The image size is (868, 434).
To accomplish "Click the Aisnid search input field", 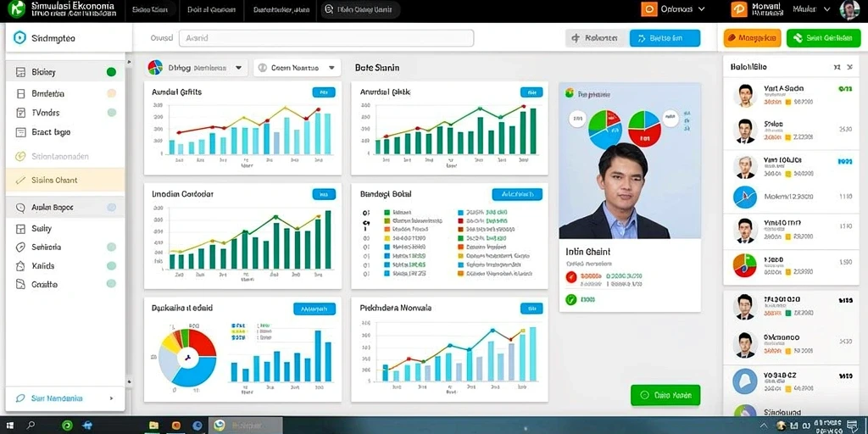I will tap(326, 38).
